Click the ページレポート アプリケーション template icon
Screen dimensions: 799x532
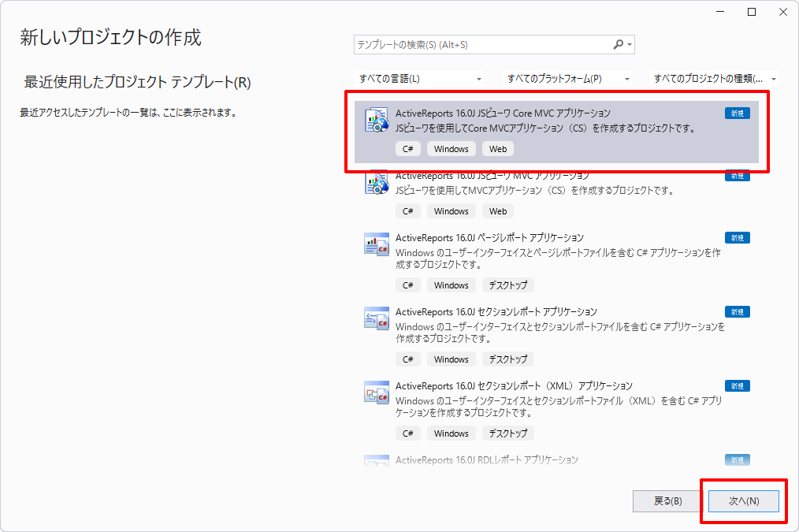pos(377,244)
